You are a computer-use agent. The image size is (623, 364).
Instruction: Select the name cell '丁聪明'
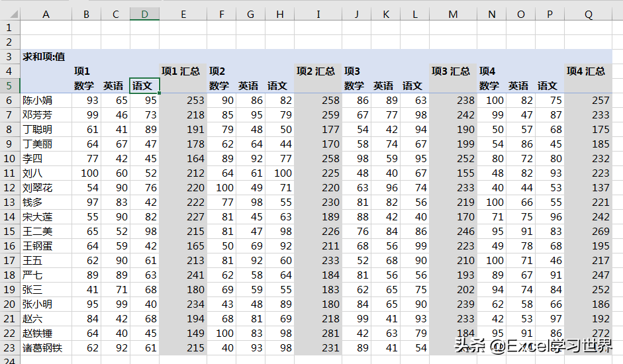click(x=46, y=130)
